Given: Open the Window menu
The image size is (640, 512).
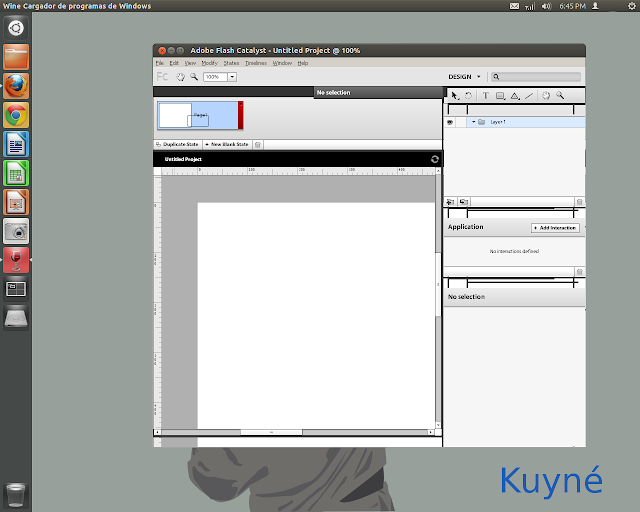Looking at the screenshot, I should coord(282,63).
